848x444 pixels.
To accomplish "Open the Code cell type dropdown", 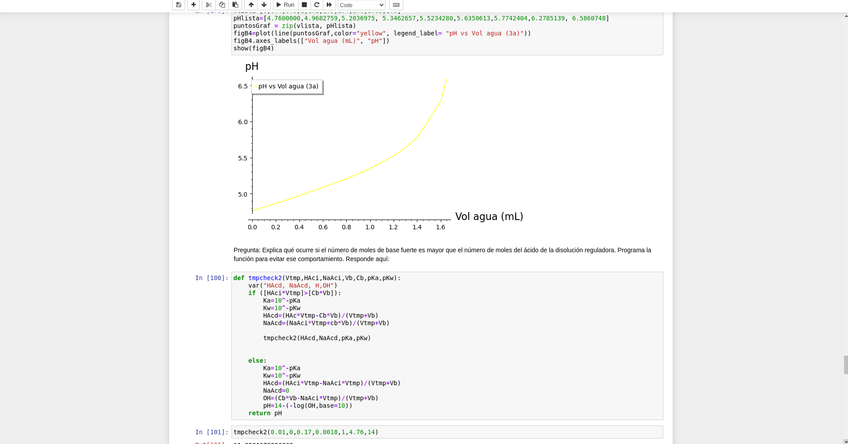I will tap(361, 5).
